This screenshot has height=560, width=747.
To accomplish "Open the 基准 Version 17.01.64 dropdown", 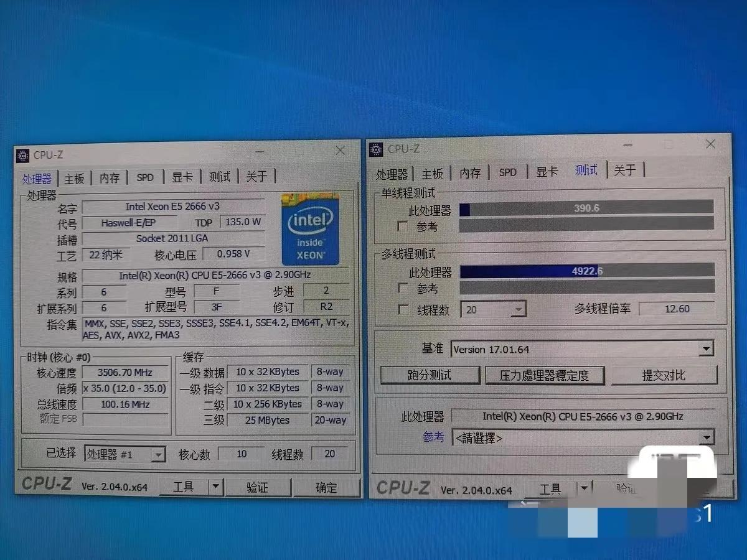I will click(x=582, y=349).
